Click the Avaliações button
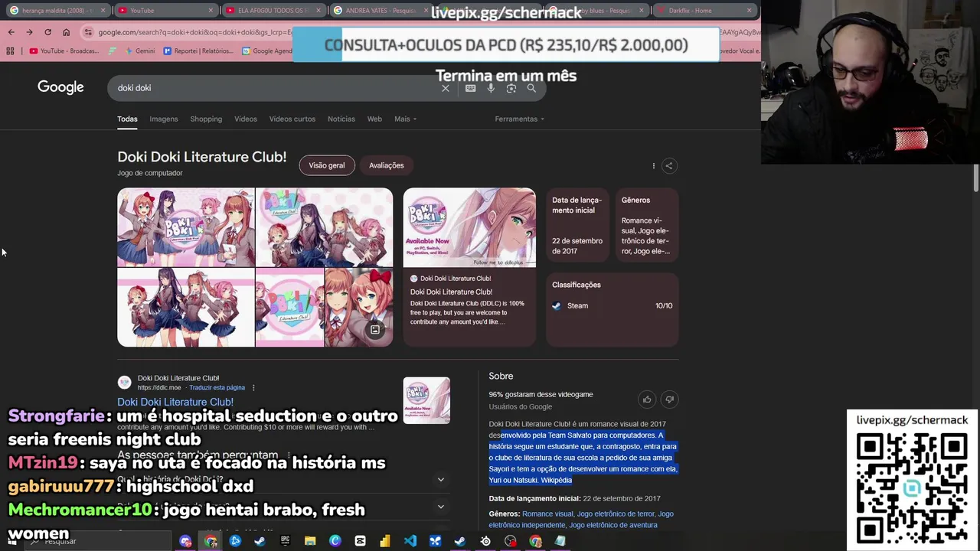The height and width of the screenshot is (551, 980). tap(387, 165)
